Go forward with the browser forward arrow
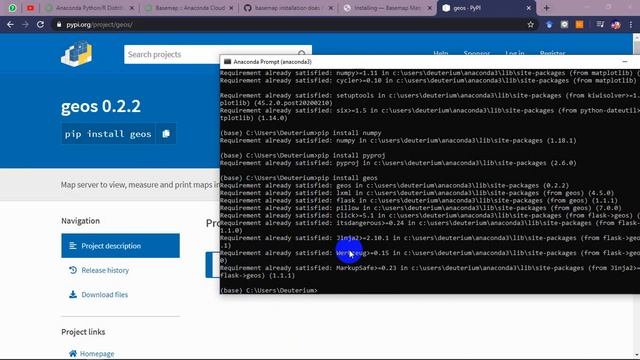 (25, 24)
